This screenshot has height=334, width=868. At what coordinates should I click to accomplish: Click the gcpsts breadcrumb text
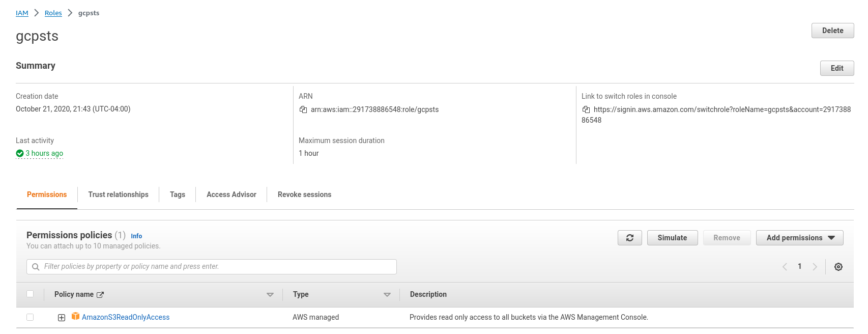pyautogui.click(x=89, y=13)
